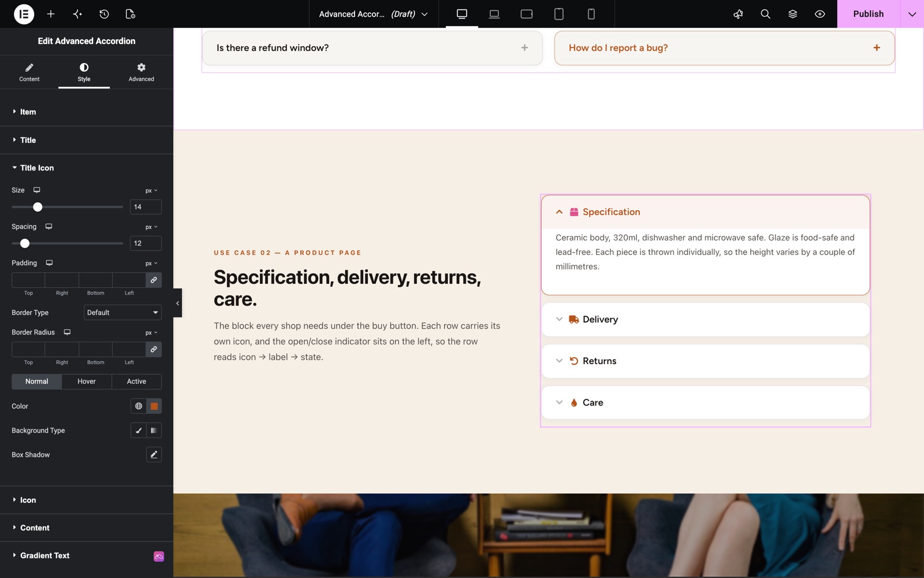Open the Finder search icon
924x578 pixels.
[765, 14]
